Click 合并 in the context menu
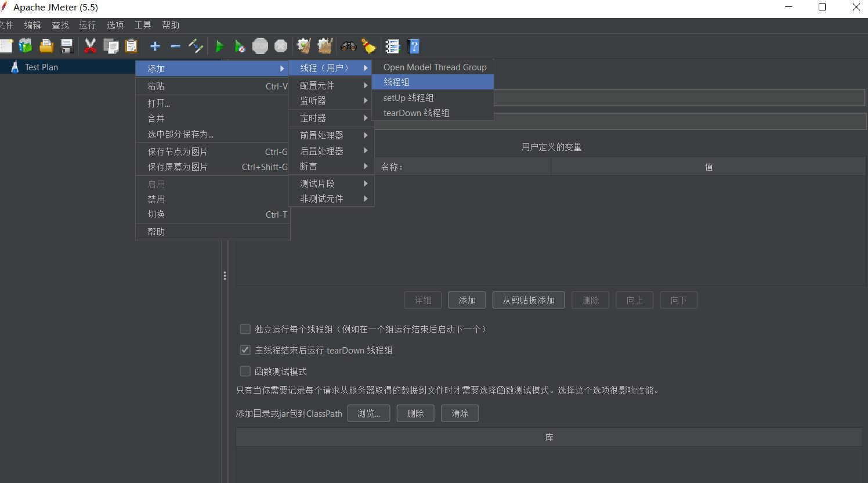Screen dimensions: 868x483 pos(213,118)
